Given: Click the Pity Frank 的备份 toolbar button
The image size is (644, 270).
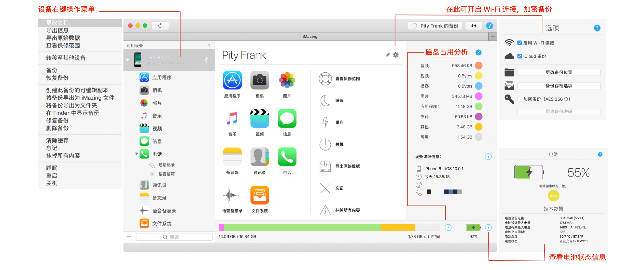Looking at the screenshot, I should point(435,26).
